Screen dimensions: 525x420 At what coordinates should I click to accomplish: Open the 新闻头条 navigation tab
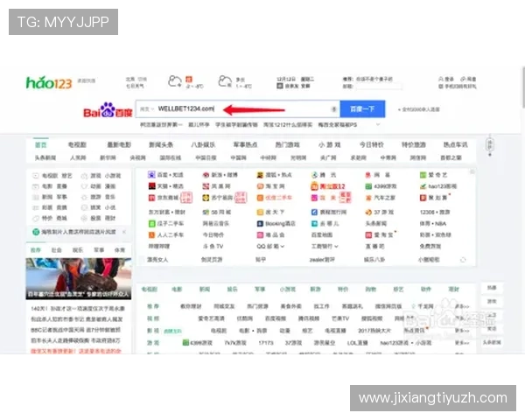(161, 144)
